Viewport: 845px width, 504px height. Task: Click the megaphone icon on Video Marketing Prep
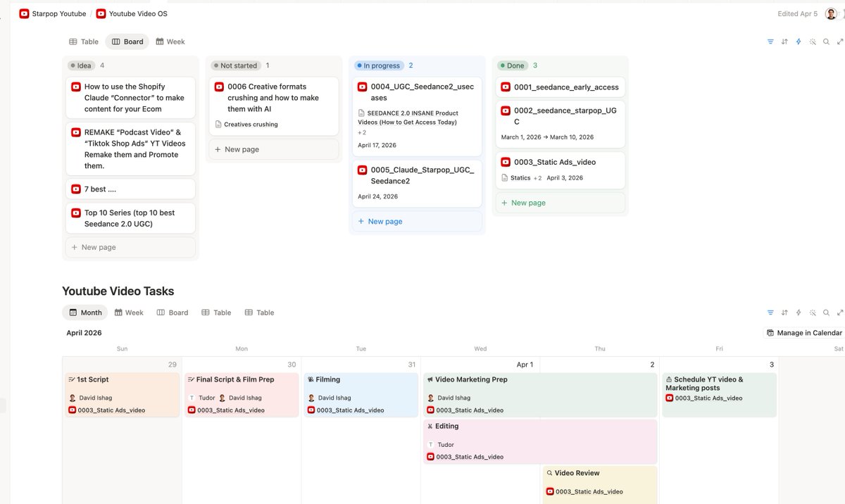click(430, 379)
